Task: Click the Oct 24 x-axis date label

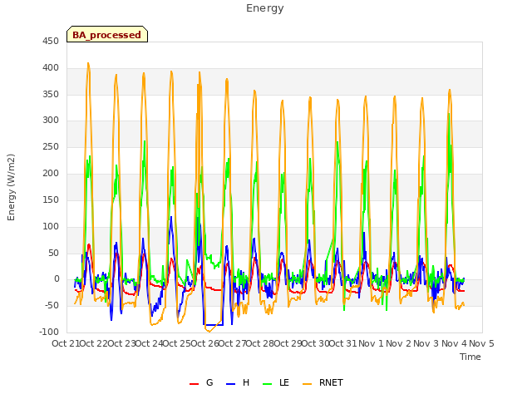Action: point(149,343)
